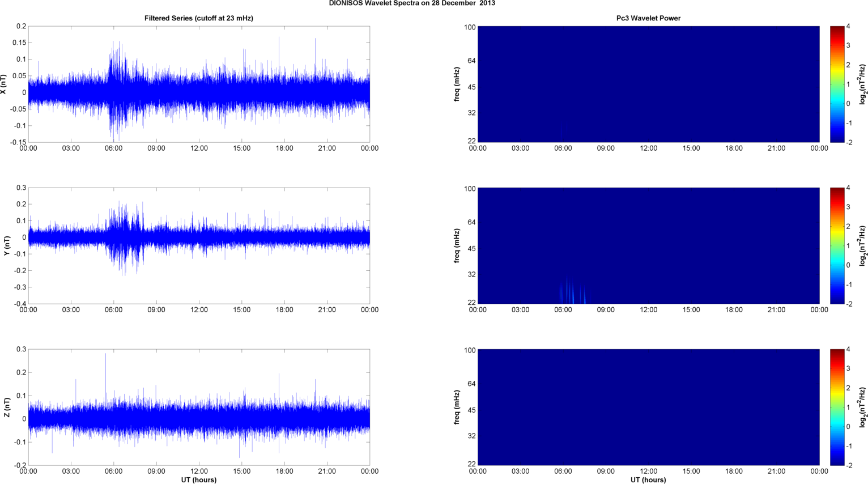Screen dimensions: 868x484
Task: Click the 'Y (nT)' axis label
Action: [x=7, y=246]
